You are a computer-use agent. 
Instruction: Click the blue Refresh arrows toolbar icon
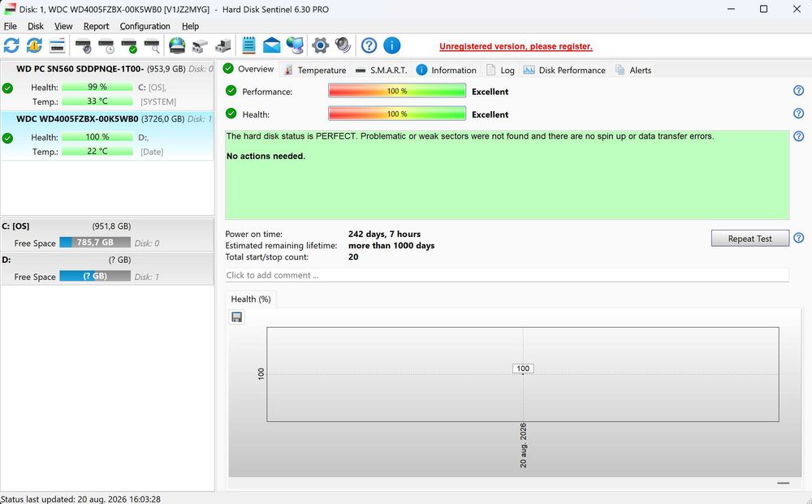pos(11,45)
